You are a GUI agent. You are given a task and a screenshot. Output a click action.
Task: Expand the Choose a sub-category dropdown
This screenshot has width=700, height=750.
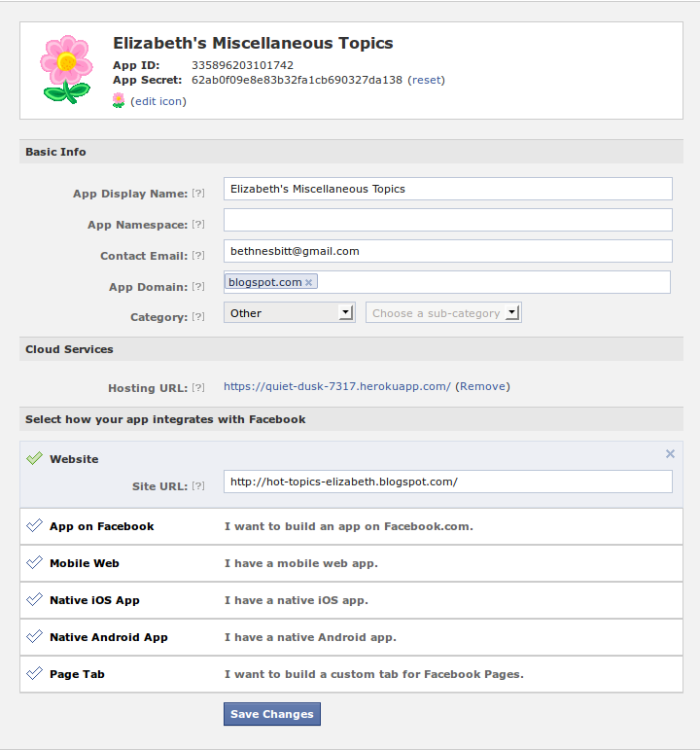click(443, 313)
